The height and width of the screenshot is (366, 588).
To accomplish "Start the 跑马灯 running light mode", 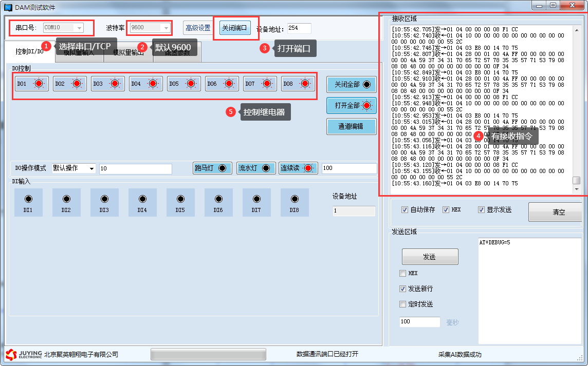I will 212,168.
